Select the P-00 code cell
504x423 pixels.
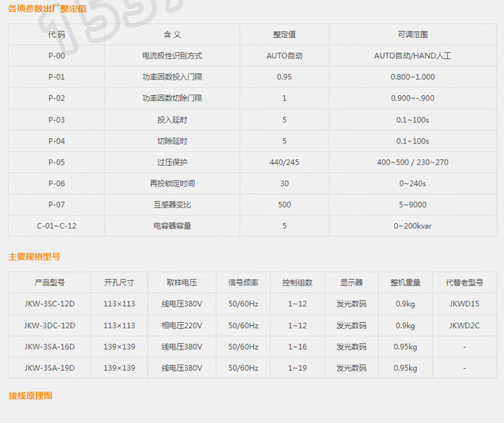tap(57, 56)
